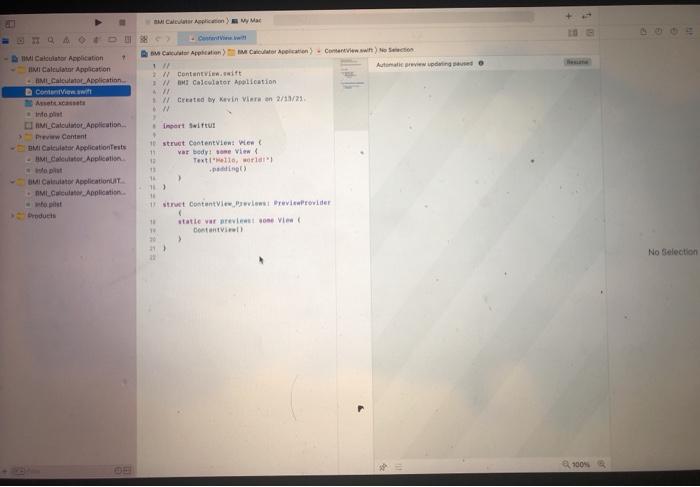The width and height of the screenshot is (700, 487).
Task: Zoom out the preview canvas
Action: click(566, 465)
